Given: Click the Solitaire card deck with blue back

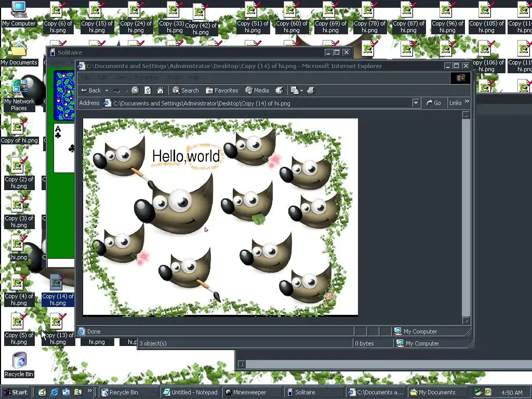Looking at the screenshot, I should (64, 96).
